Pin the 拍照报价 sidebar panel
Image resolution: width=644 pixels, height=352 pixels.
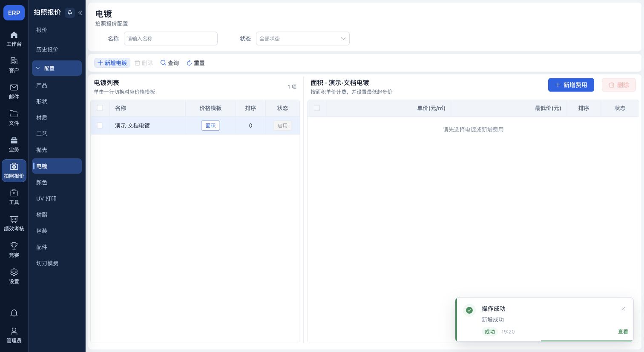point(70,13)
